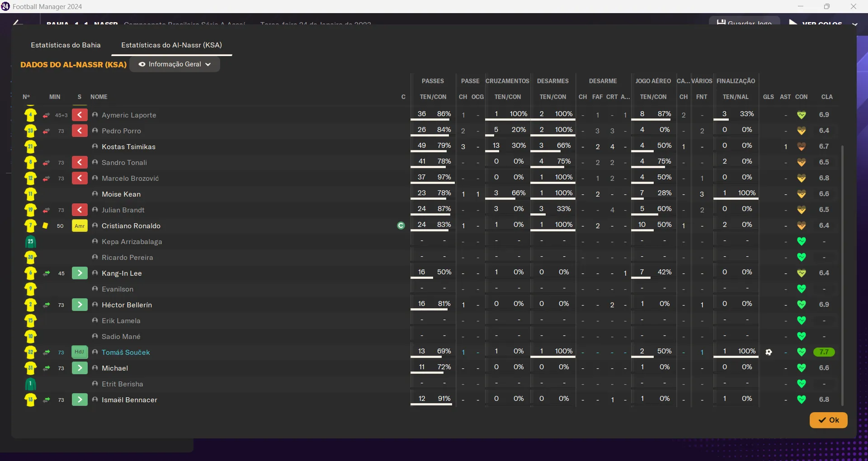Click Kostas Tsimikas's orange condition heart icon
This screenshot has width=868, height=461.
(802, 146)
